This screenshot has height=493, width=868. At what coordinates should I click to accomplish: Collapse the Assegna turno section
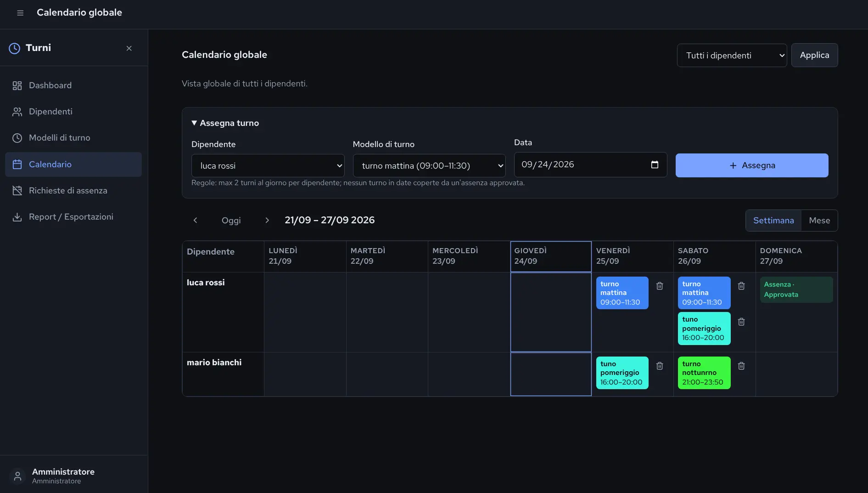[x=225, y=123]
